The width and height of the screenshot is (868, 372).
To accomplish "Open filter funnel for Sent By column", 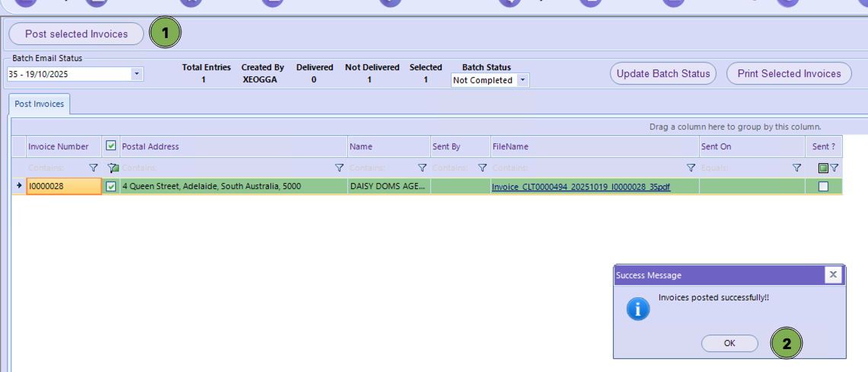I will [482, 168].
